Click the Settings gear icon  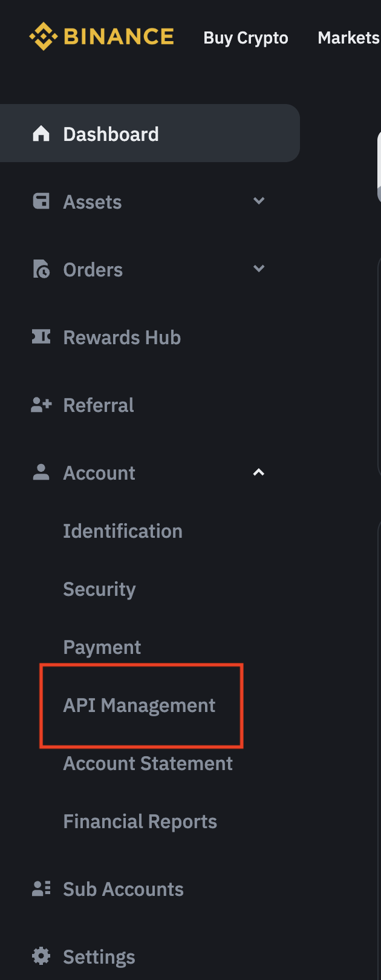[x=41, y=956]
